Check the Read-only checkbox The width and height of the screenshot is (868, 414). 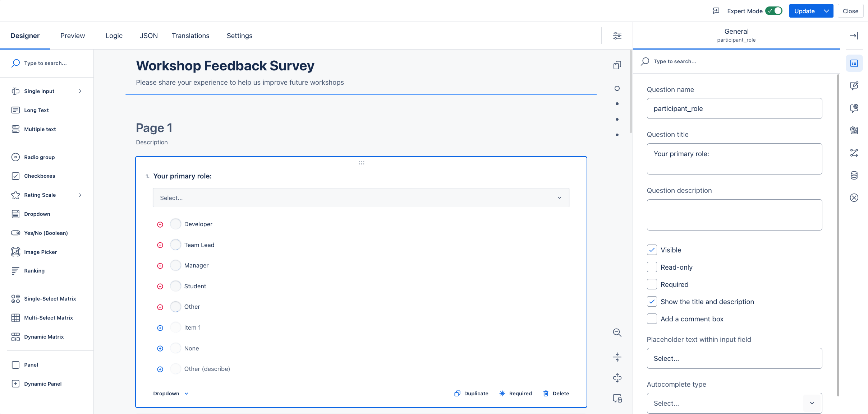click(652, 267)
